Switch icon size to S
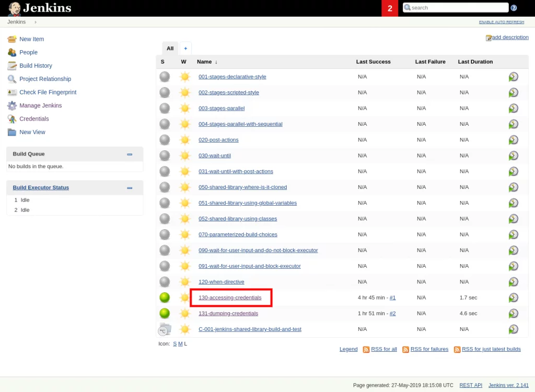The image size is (535, 392). click(175, 343)
